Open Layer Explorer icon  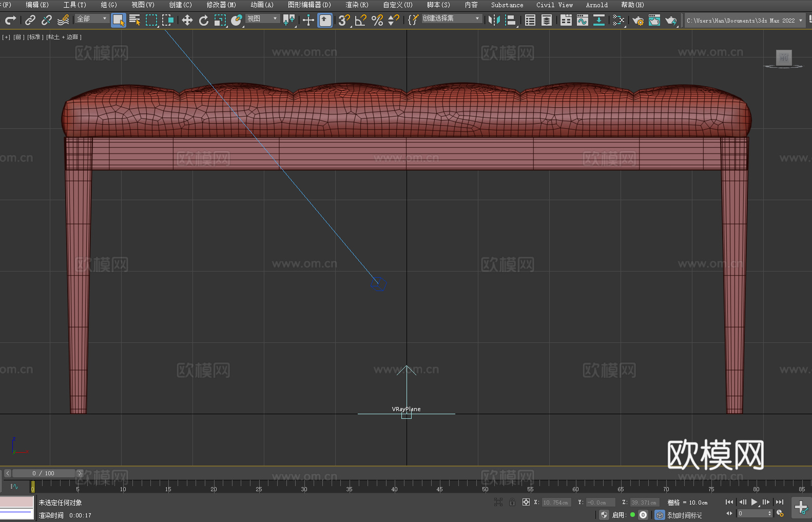[547, 20]
